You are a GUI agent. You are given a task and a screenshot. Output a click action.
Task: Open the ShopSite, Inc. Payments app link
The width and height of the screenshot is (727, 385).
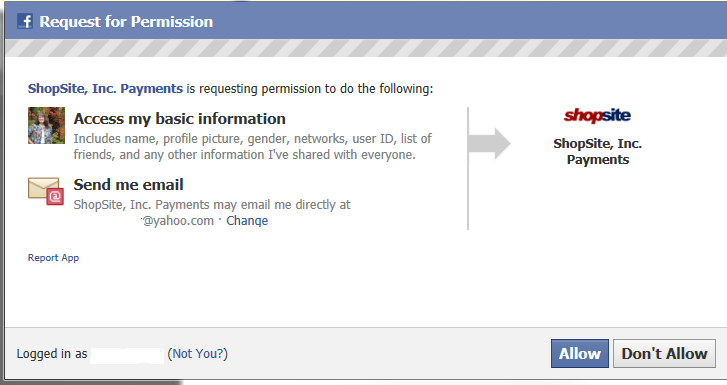[x=105, y=89]
